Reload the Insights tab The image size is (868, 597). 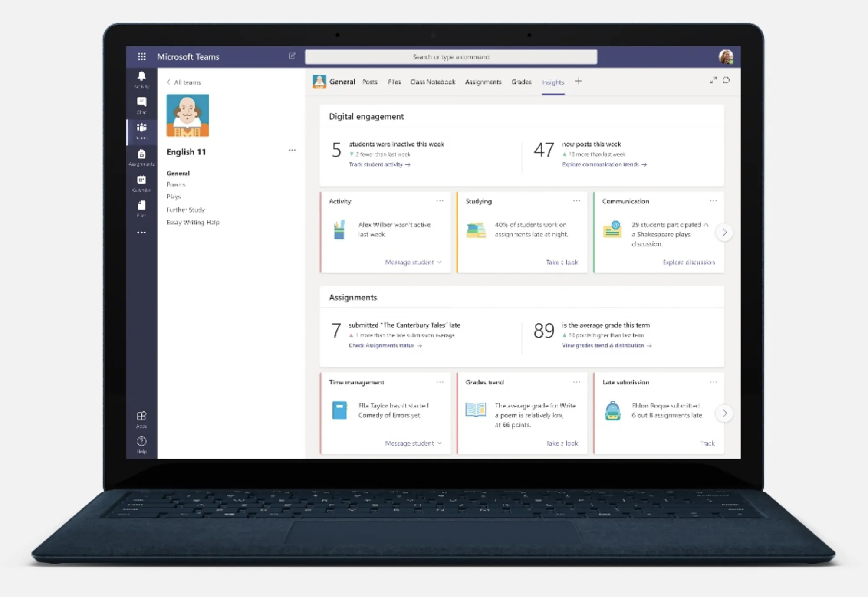726,80
